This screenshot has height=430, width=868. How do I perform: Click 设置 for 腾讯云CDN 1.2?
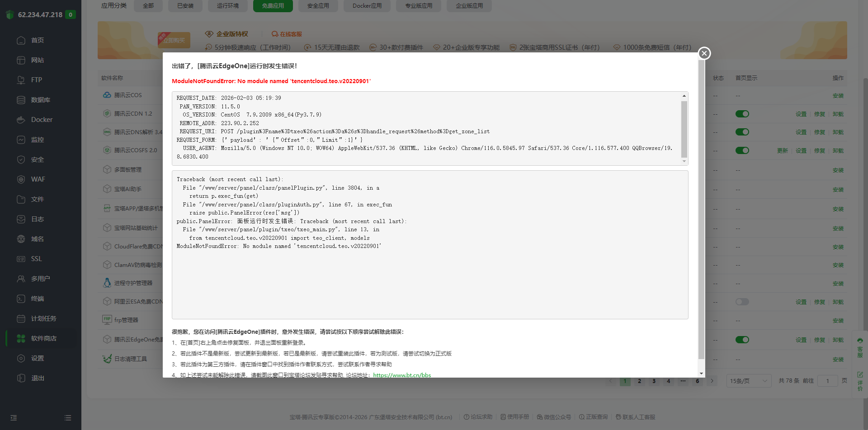[801, 114]
